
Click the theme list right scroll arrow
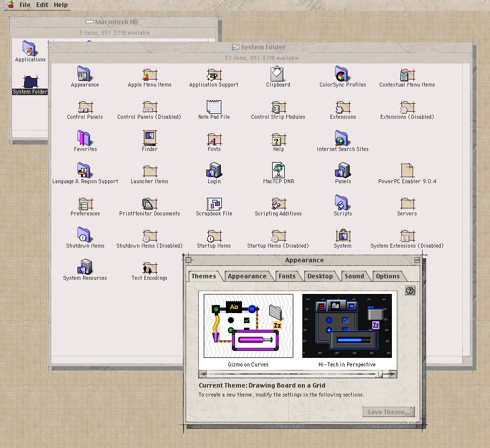[392, 374]
